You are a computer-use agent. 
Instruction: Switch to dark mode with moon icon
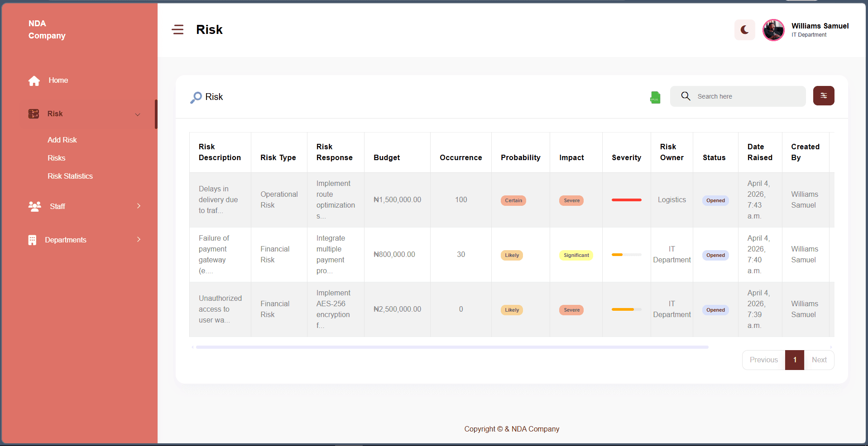coord(744,30)
